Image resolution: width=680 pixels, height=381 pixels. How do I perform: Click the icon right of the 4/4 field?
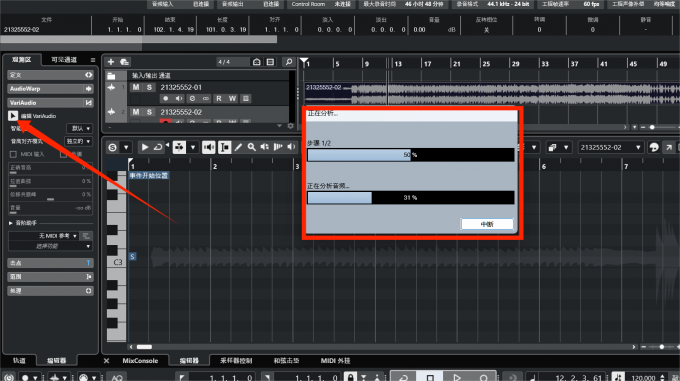(257, 62)
